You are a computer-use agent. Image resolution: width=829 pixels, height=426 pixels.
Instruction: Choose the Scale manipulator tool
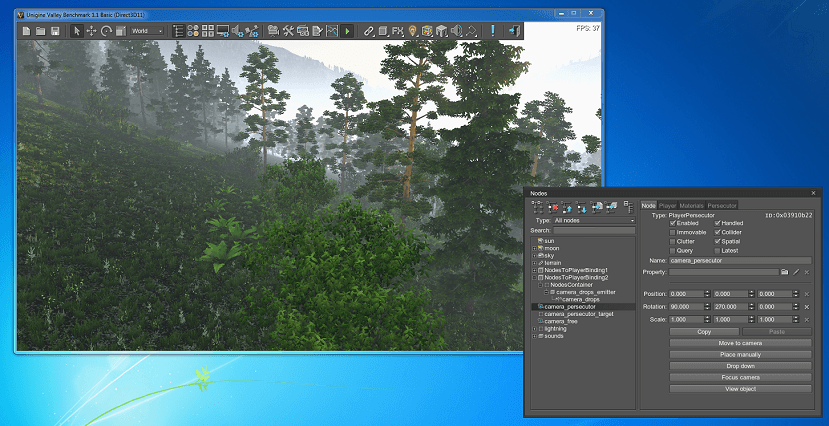click(x=121, y=31)
